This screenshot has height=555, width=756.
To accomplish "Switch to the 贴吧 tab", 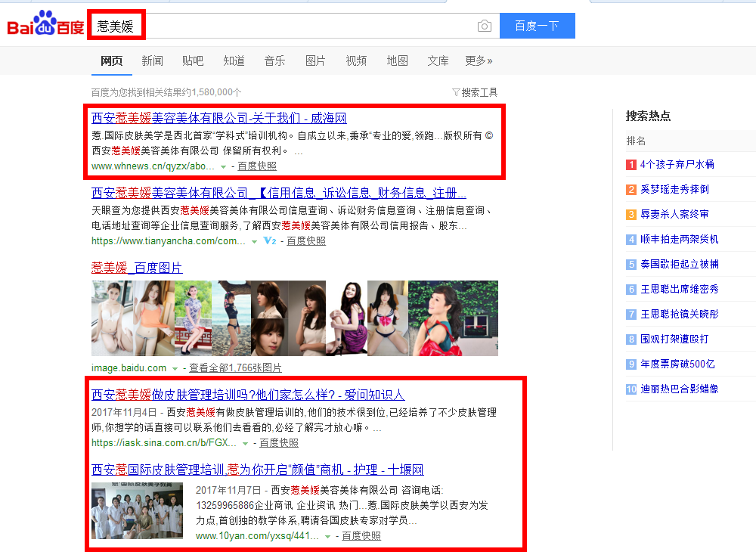I will [x=193, y=60].
